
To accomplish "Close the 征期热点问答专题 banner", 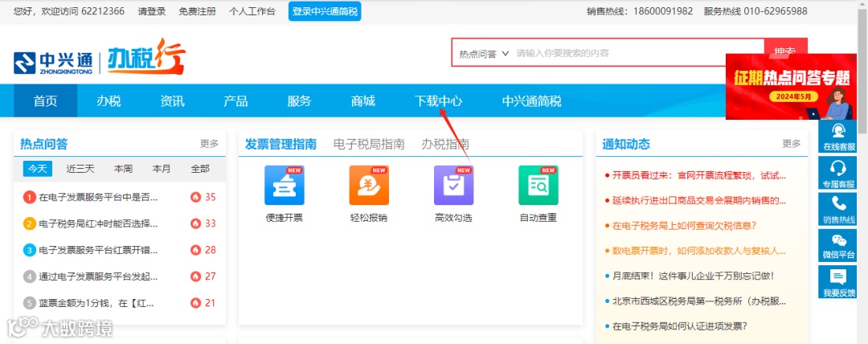I will click(x=853, y=58).
